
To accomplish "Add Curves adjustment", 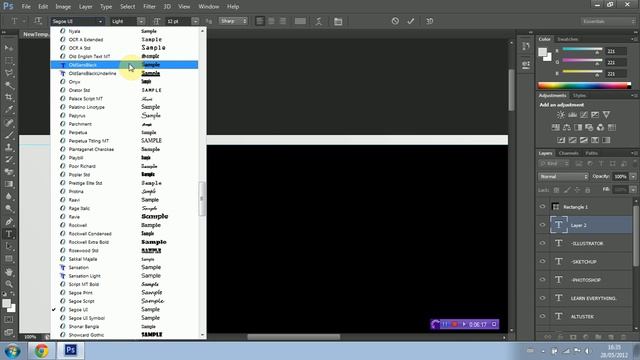I will coord(584,115).
